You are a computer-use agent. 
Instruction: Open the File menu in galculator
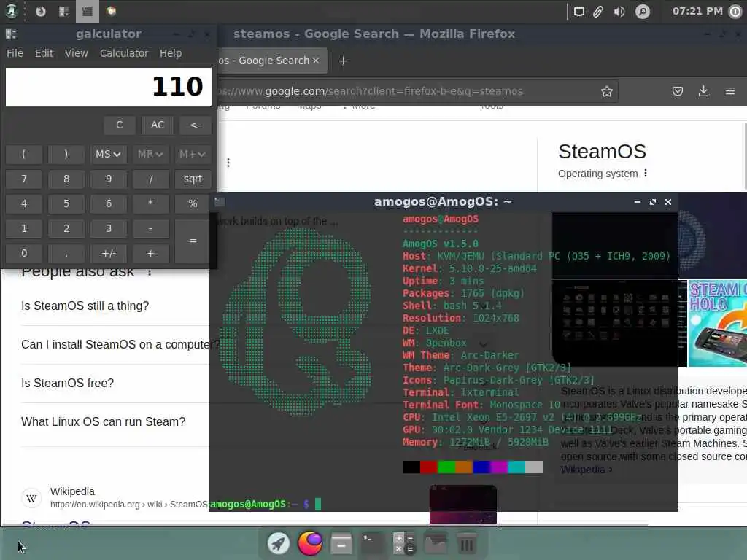point(15,53)
